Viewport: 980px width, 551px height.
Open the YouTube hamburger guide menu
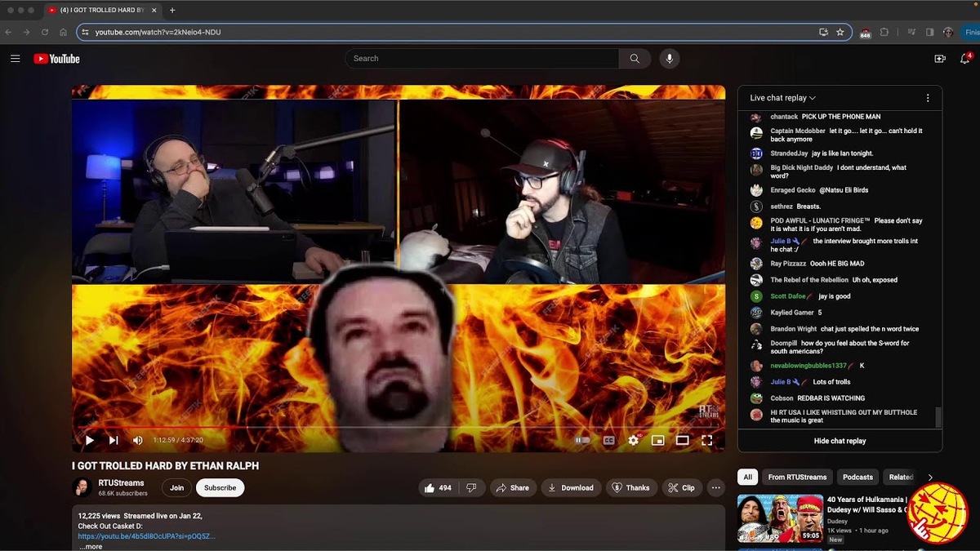[15, 59]
